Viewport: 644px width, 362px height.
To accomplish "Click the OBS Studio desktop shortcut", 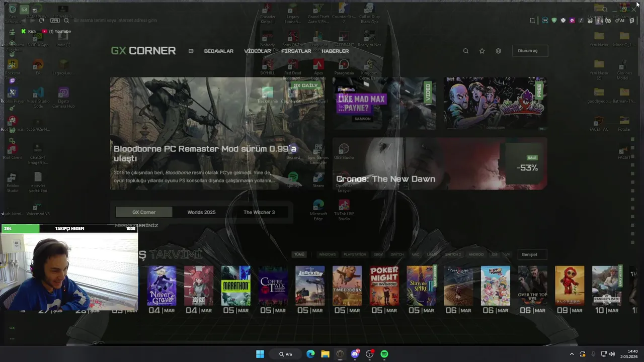I will coord(344,152).
